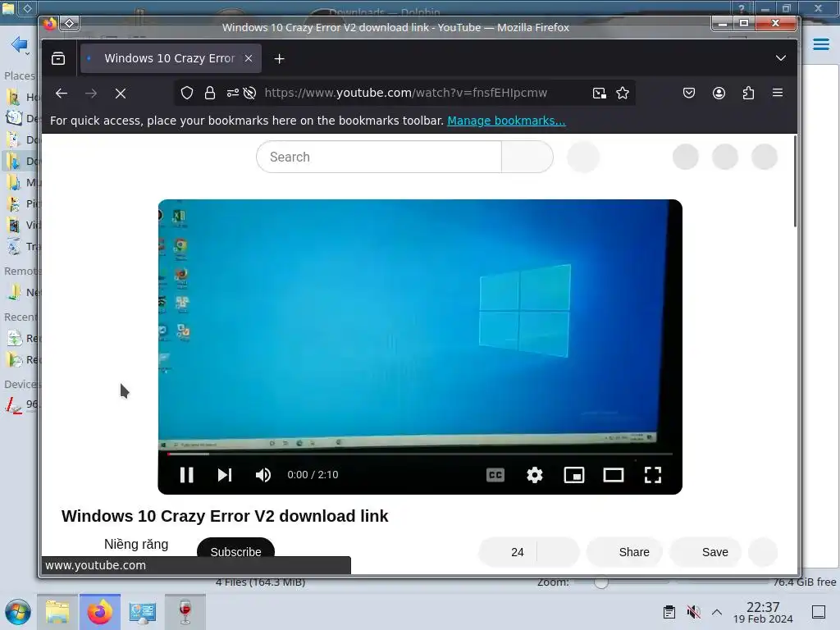Click Windows 10 Crazy Error V2 title

(225, 516)
